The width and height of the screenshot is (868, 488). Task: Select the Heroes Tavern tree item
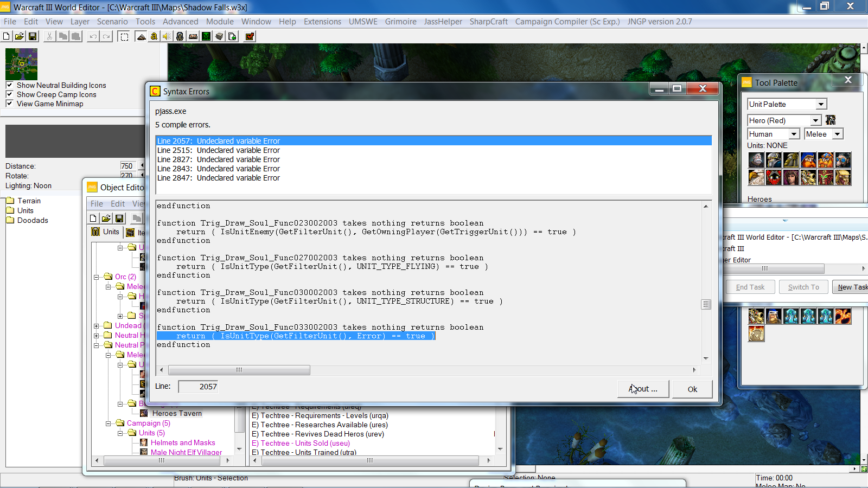177,413
